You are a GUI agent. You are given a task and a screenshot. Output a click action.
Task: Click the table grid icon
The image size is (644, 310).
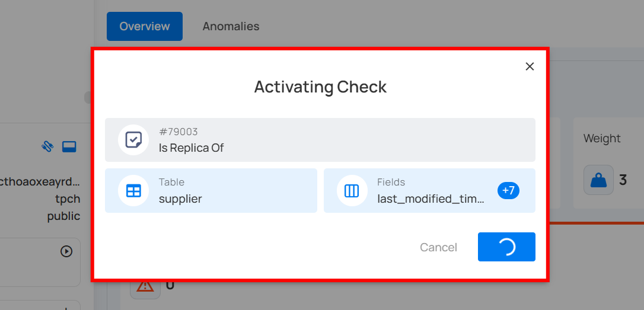133,191
